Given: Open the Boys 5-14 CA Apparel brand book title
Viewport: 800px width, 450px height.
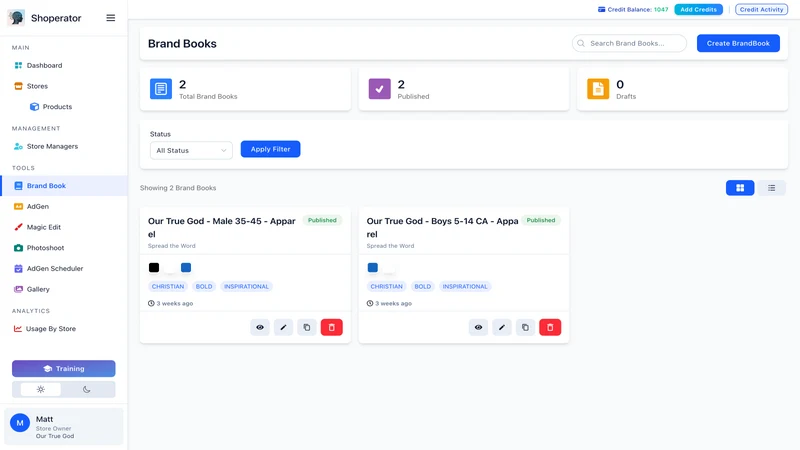Looking at the screenshot, I should (x=442, y=228).
